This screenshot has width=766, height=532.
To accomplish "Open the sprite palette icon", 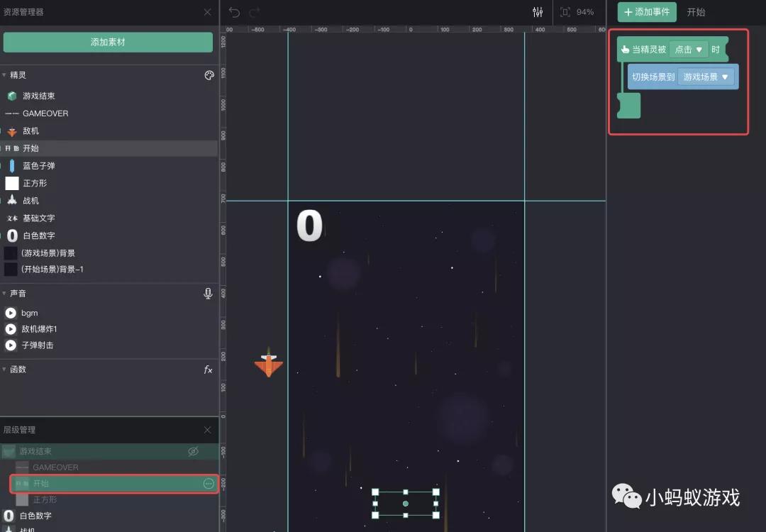I will [209, 75].
